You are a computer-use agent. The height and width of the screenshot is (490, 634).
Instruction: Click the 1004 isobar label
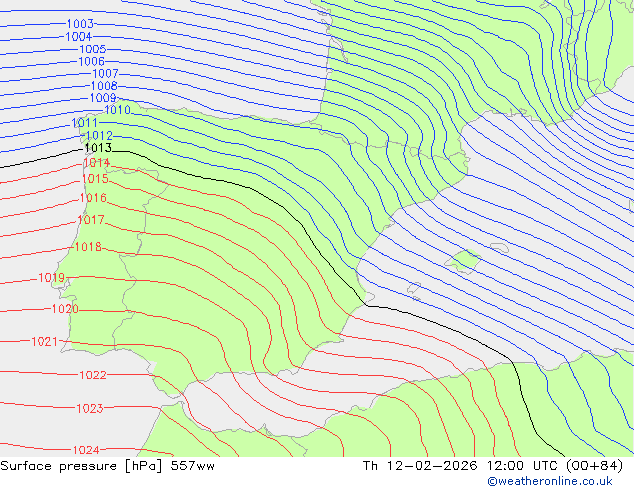pos(78,37)
